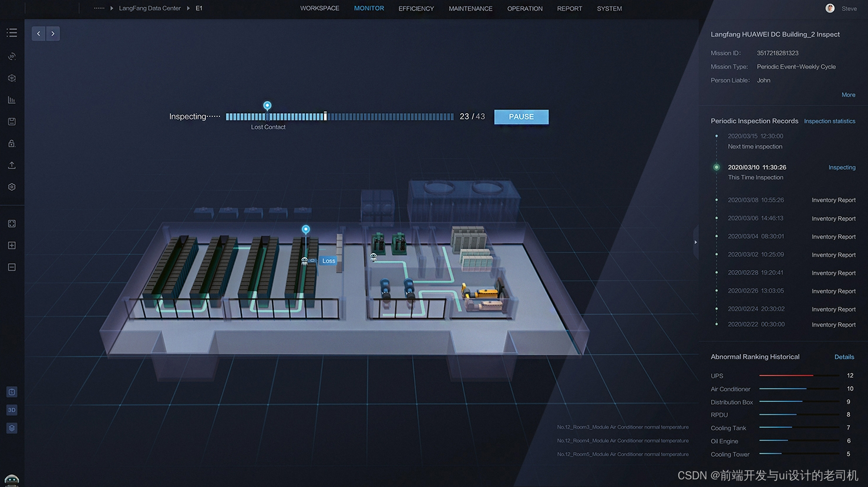Open the hamburger list menu in sidebar

[x=12, y=33]
